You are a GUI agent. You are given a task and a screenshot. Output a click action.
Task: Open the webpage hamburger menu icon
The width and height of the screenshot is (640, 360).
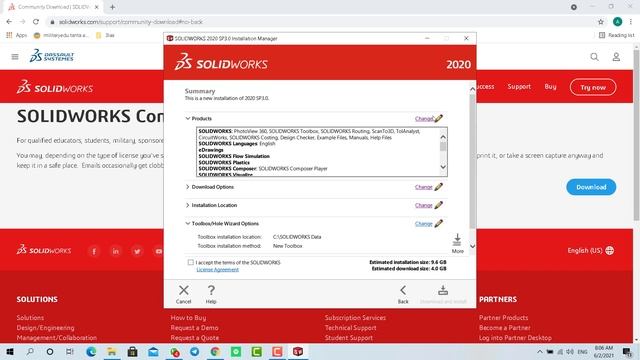coord(15,57)
